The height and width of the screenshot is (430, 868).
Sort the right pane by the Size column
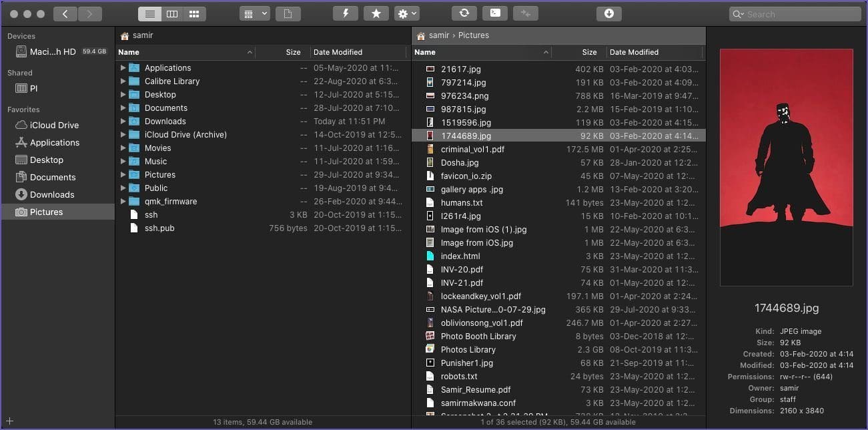pyautogui.click(x=579, y=52)
